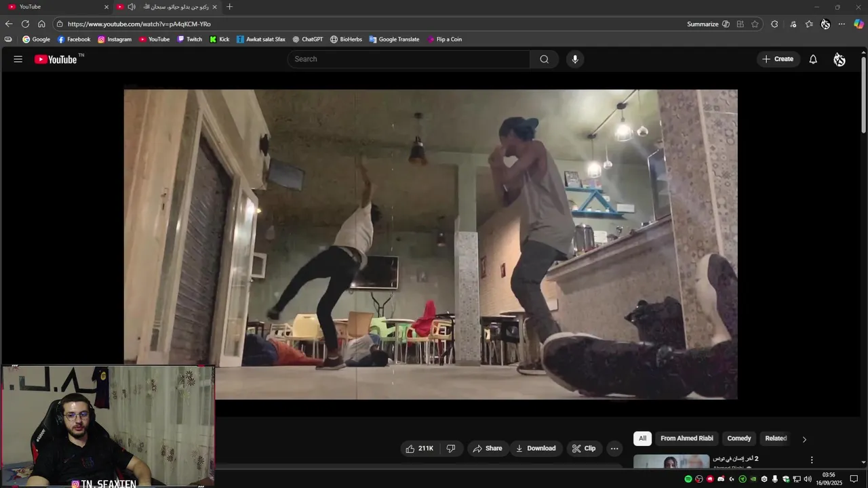Screen dimensions: 868x488
Task: Click the address bar URL
Action: point(139,24)
